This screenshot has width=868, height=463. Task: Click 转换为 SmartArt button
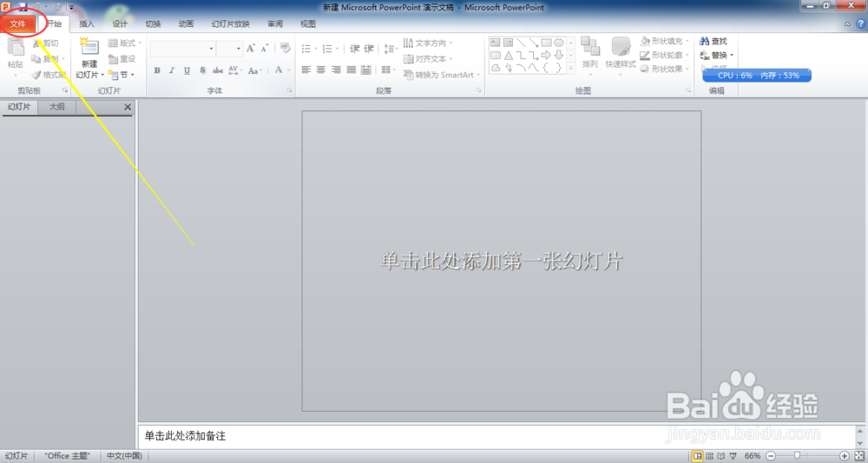[441, 75]
